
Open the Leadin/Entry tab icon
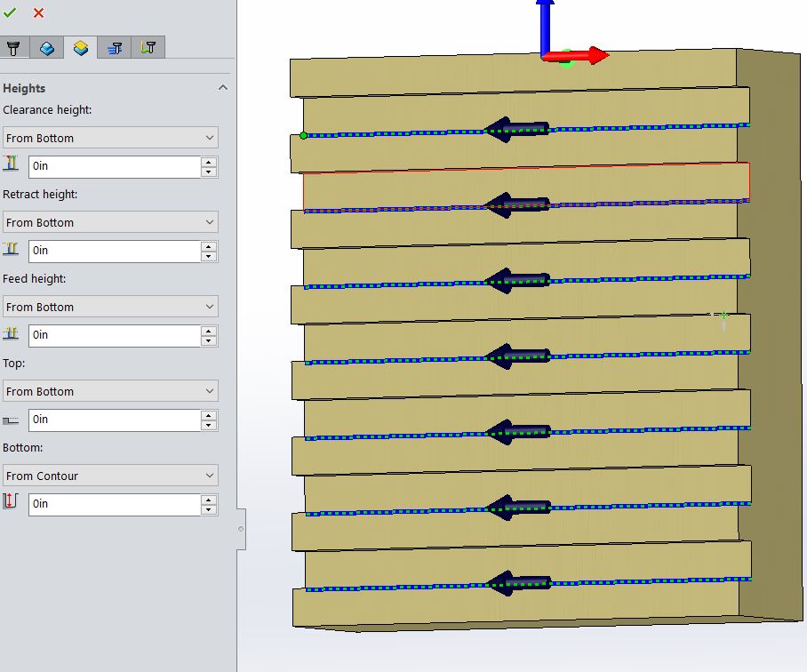coord(148,47)
